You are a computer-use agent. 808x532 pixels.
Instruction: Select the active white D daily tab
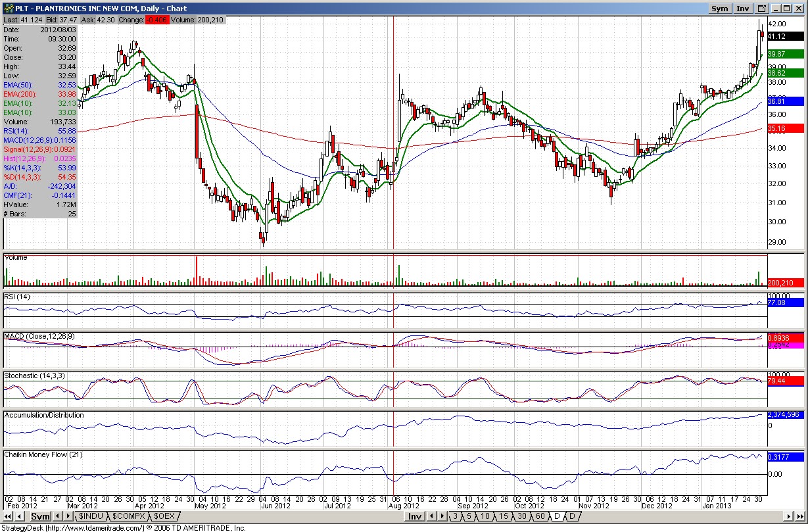pos(557,516)
